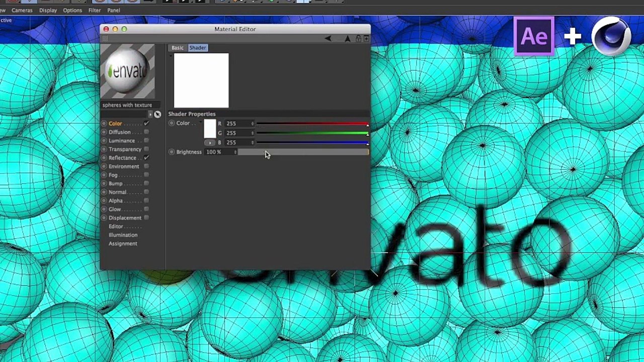This screenshot has height=362, width=644.
Task: Enable the Luminance channel checkbox
Action: [x=146, y=141]
